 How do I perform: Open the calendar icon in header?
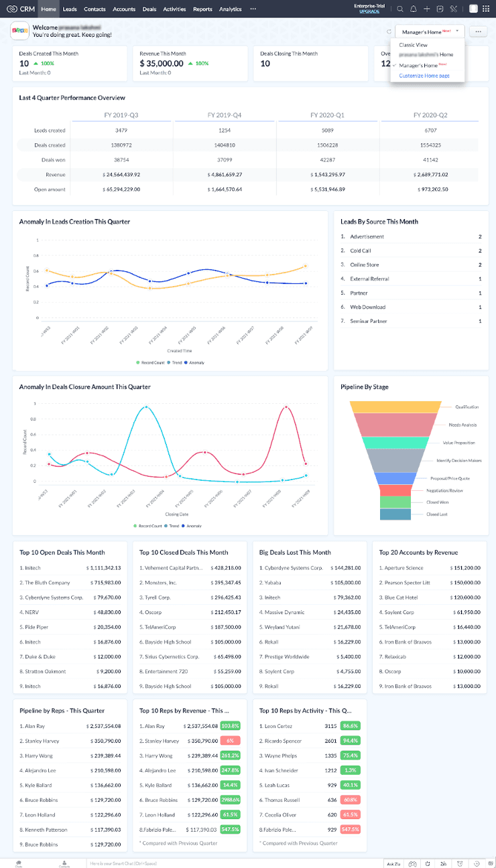point(440,9)
